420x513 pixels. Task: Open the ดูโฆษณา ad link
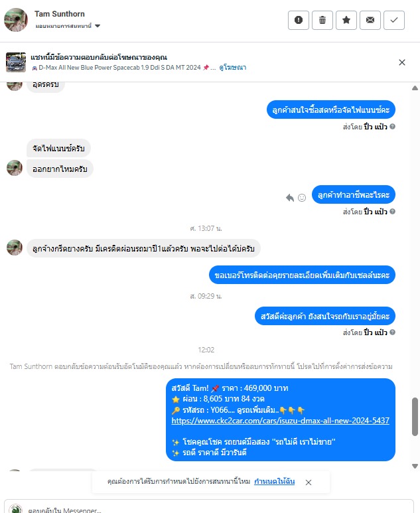(233, 68)
